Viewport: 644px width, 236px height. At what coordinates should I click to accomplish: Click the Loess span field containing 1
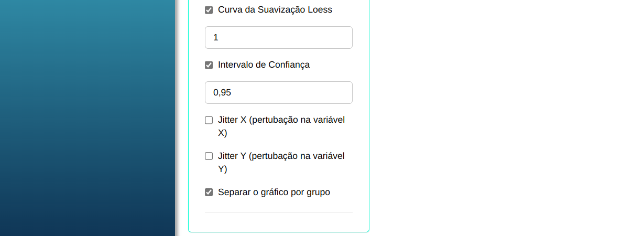pos(278,38)
